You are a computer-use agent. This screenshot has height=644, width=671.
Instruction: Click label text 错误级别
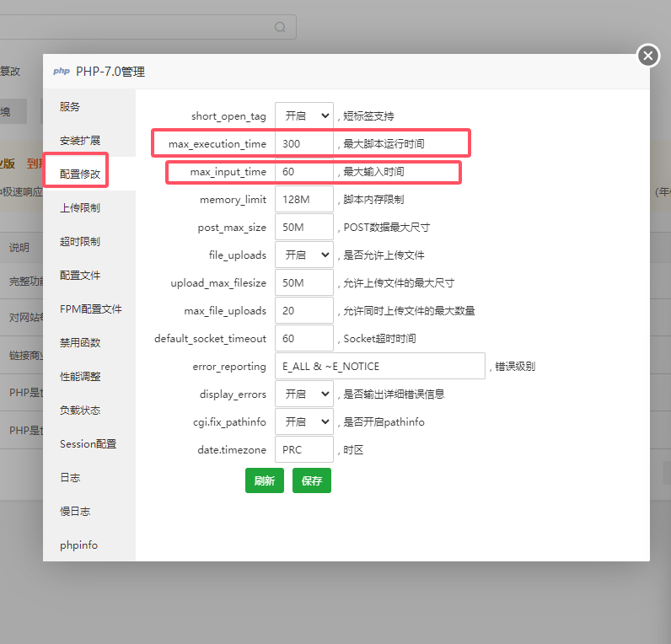point(515,367)
